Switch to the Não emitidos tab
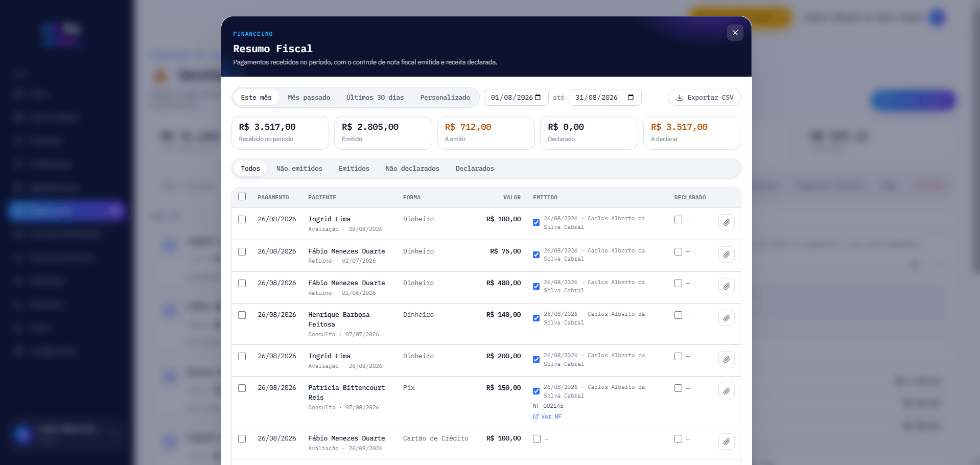This screenshot has width=980, height=465. pyautogui.click(x=299, y=169)
